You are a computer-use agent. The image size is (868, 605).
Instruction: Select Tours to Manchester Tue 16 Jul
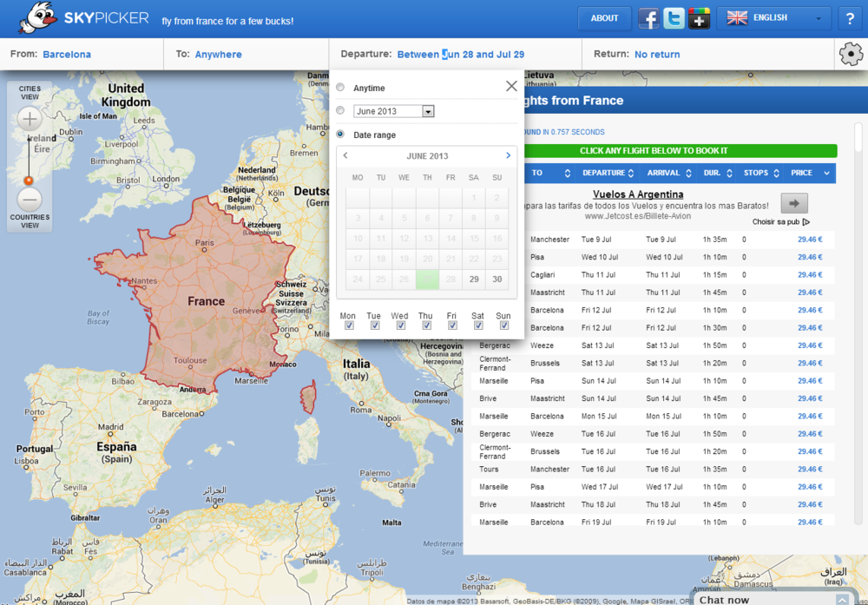654,469
